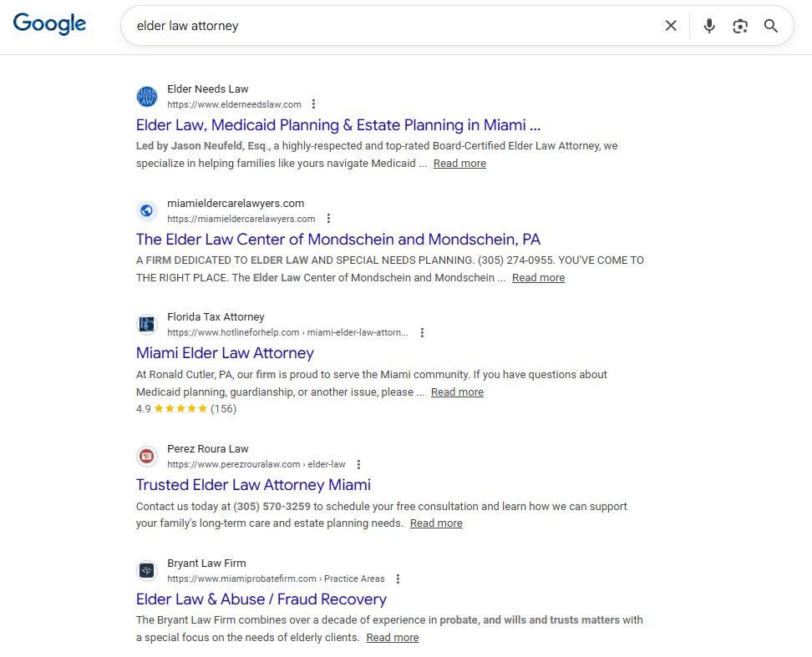The height and width of the screenshot is (657, 812).
Task: Open more options for Elder Needs Law result
Action: pyautogui.click(x=314, y=104)
